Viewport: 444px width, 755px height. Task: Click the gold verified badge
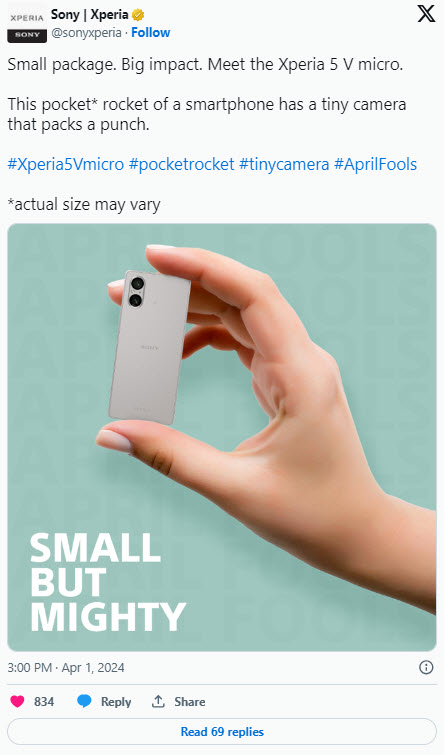[138, 15]
